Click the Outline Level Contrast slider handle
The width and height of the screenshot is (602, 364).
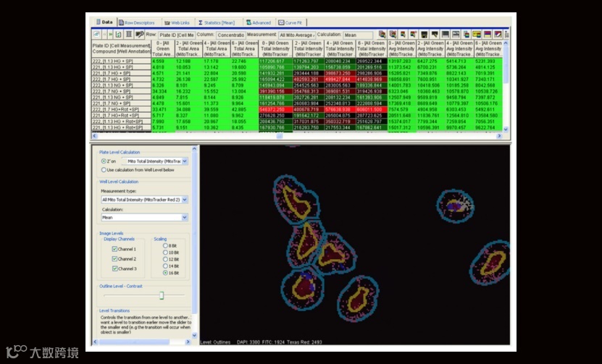(162, 295)
